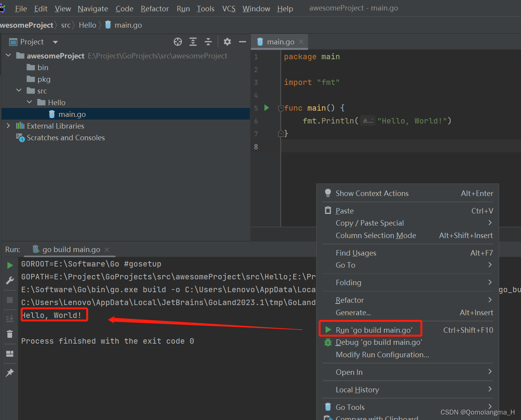This screenshot has width=521, height=420.
Task: Expand the External Libraries node
Action: tap(8, 126)
